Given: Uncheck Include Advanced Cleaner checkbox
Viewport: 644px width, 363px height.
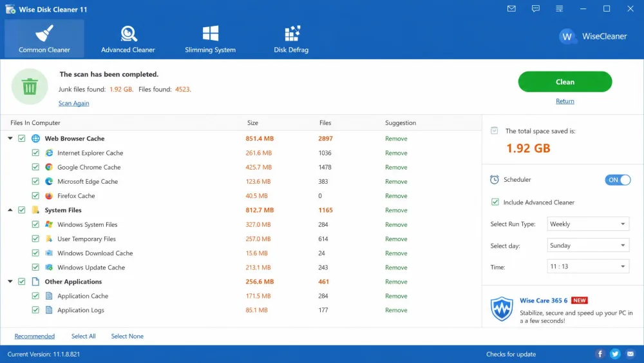Looking at the screenshot, I should click(495, 202).
